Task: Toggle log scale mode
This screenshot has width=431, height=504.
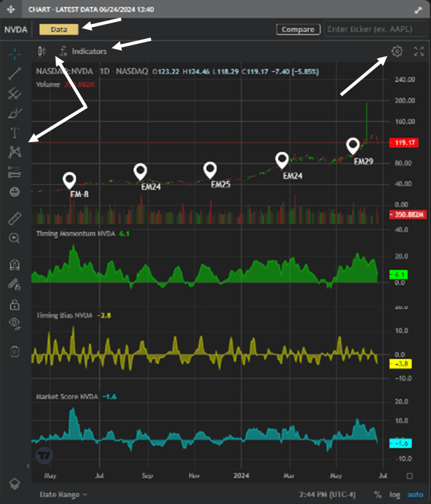Action: pyautogui.click(x=395, y=494)
